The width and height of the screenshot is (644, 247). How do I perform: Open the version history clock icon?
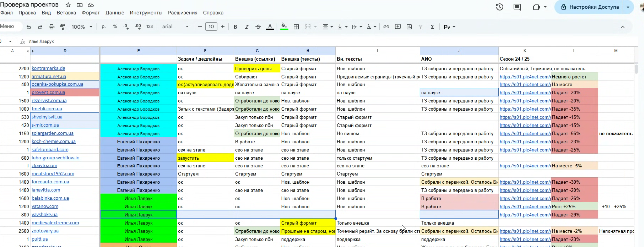click(500, 7)
